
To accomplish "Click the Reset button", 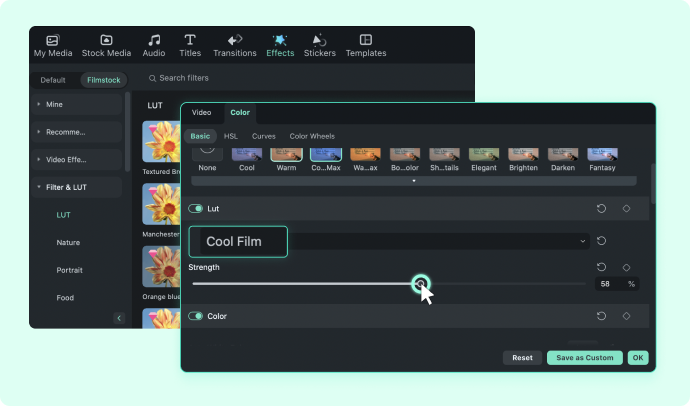I will 522,358.
